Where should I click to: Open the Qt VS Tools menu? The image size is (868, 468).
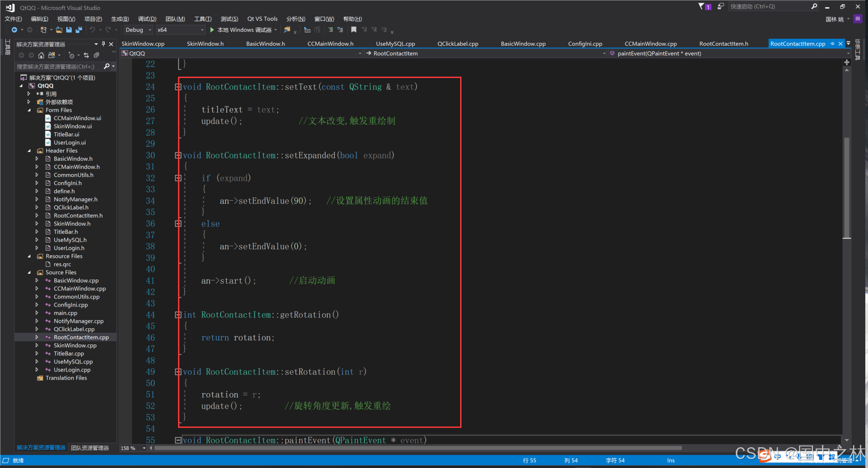click(262, 19)
